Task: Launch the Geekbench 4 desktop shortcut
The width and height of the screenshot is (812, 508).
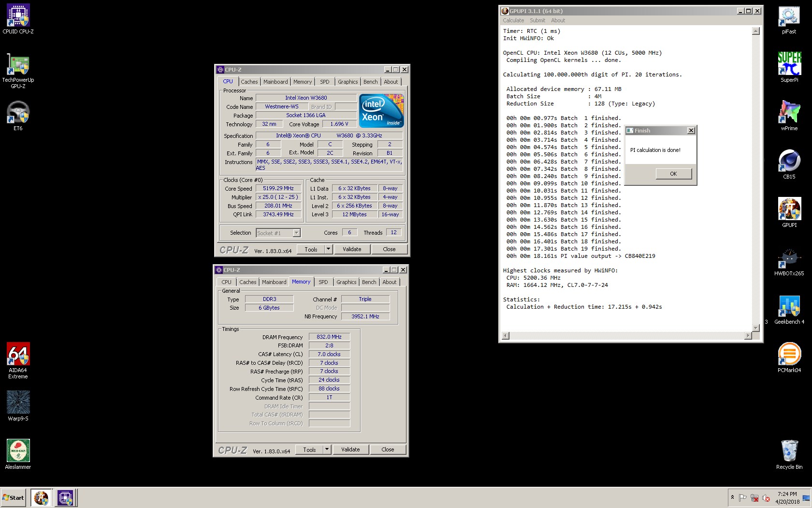Action: click(789, 310)
